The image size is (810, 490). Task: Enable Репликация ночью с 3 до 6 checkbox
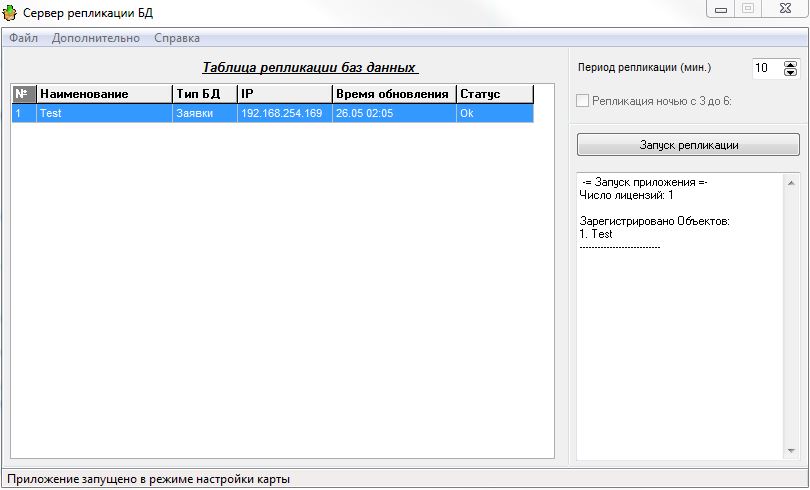[x=584, y=100]
